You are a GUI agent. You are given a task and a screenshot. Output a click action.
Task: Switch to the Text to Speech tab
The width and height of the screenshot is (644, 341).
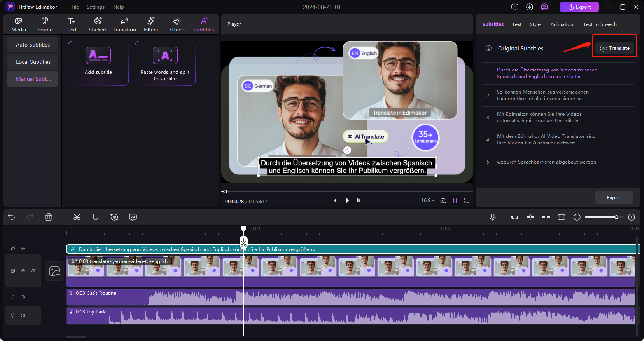600,24
